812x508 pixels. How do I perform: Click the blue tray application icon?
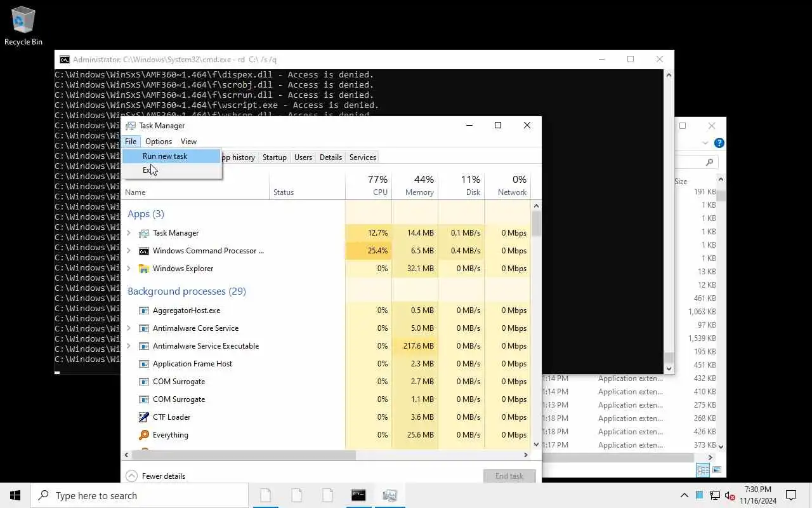click(699, 495)
